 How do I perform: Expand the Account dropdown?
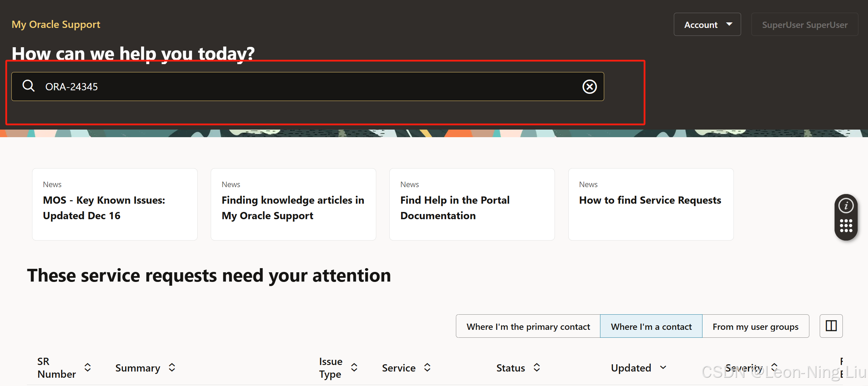(x=707, y=24)
